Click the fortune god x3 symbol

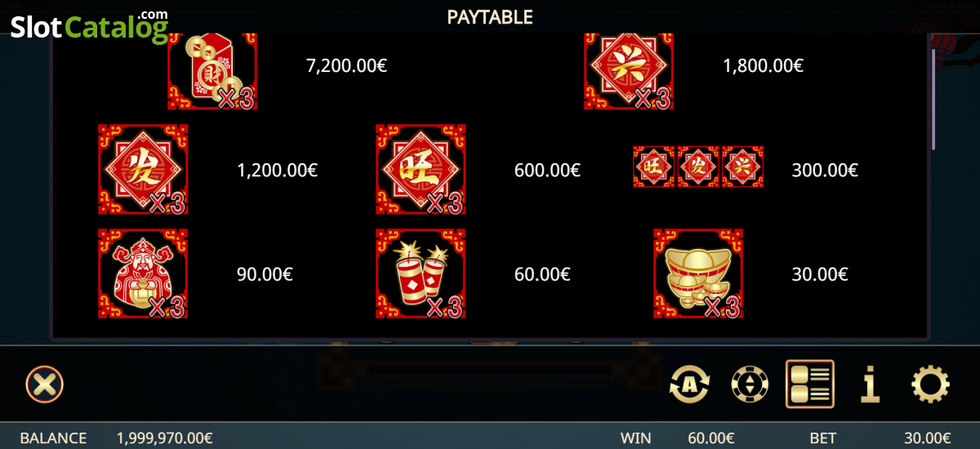point(143,273)
